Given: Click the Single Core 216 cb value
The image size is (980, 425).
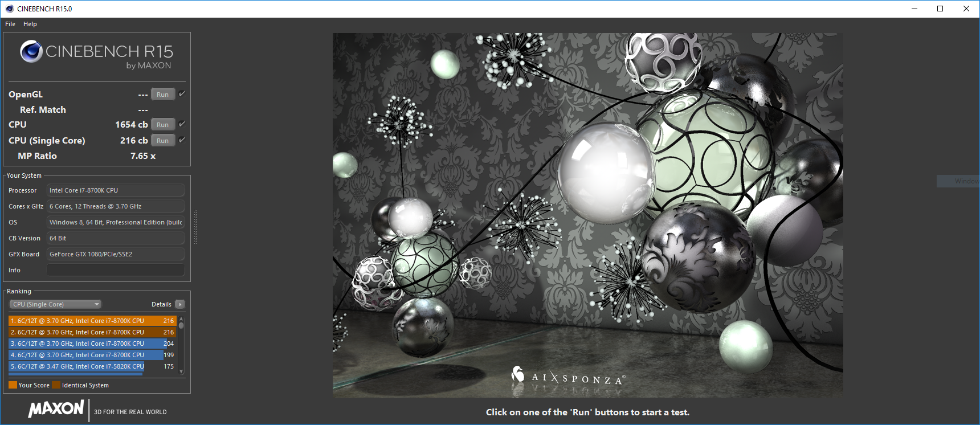Looking at the screenshot, I should tap(134, 140).
